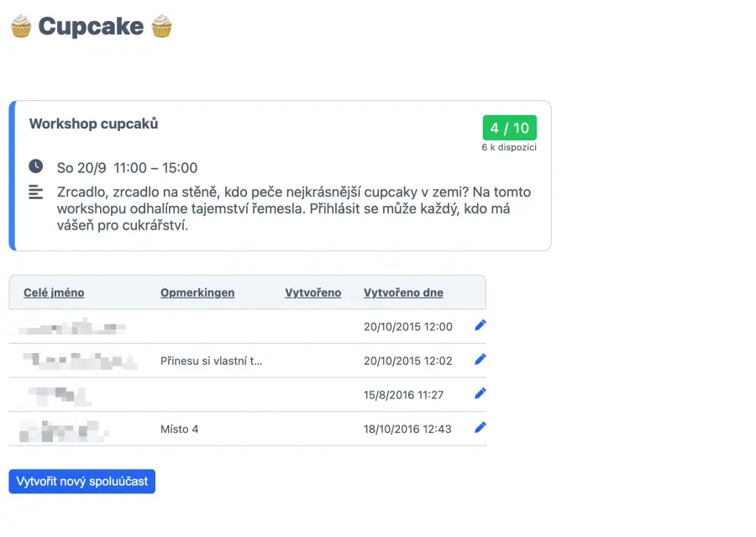
Task: Select the Workshop cupcaků card title
Action: [x=94, y=124]
